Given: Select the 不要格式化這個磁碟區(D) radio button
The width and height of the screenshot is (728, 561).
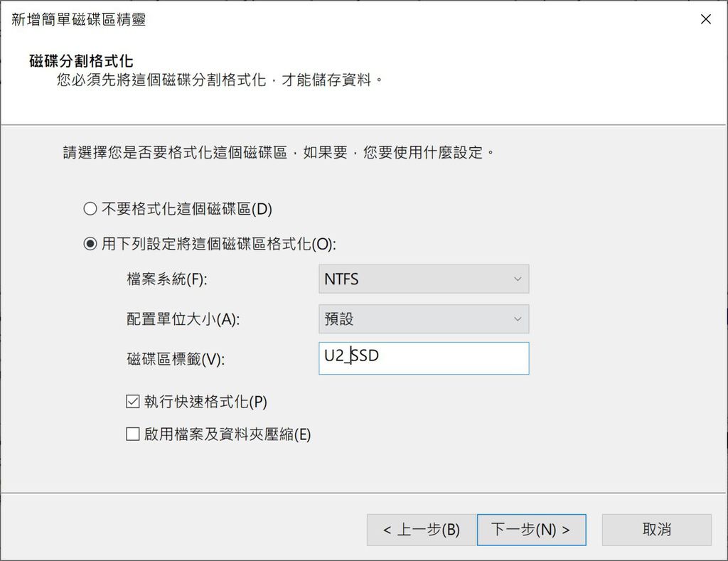Looking at the screenshot, I should pos(90,209).
